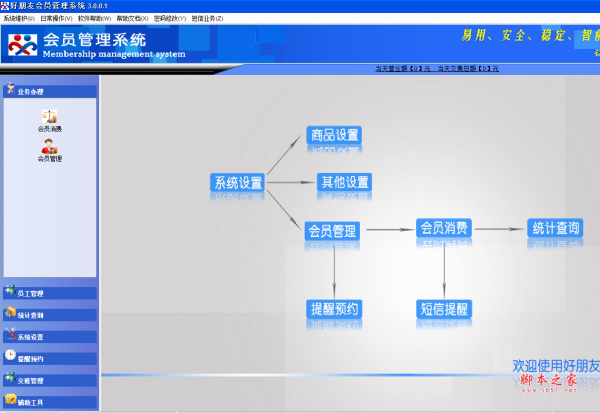Viewport: 600px width, 413px height.
Task: Expand the 员工管理 sidebar panel
Action: coord(50,293)
